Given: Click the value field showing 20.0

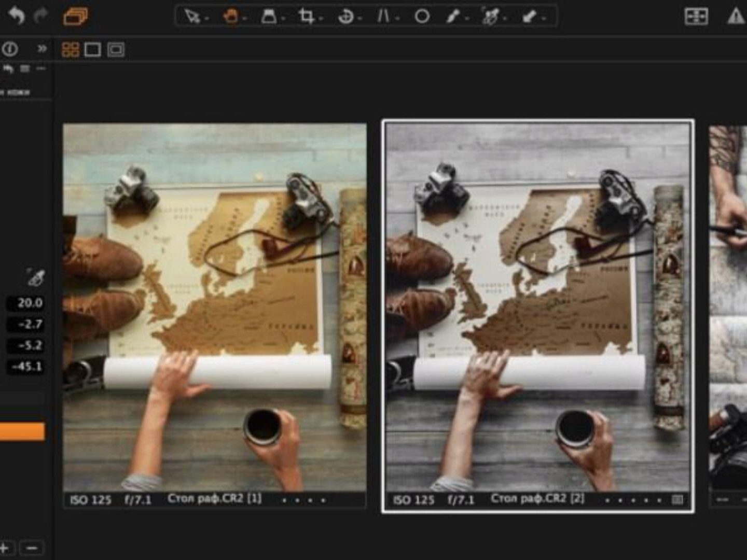Looking at the screenshot, I should pos(27,303).
